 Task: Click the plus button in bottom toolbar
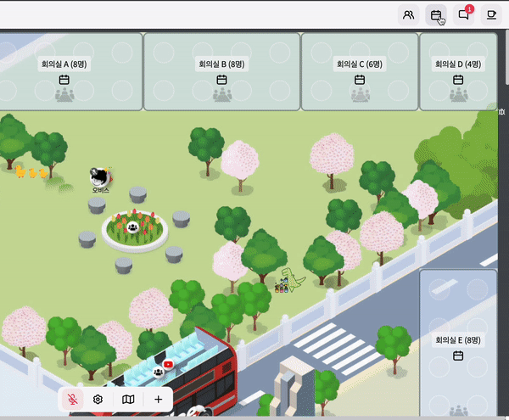158,400
